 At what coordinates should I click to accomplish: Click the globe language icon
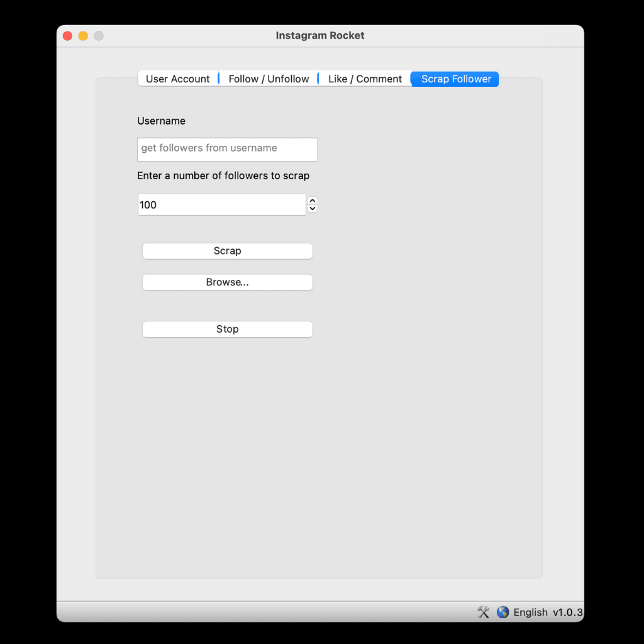point(502,612)
